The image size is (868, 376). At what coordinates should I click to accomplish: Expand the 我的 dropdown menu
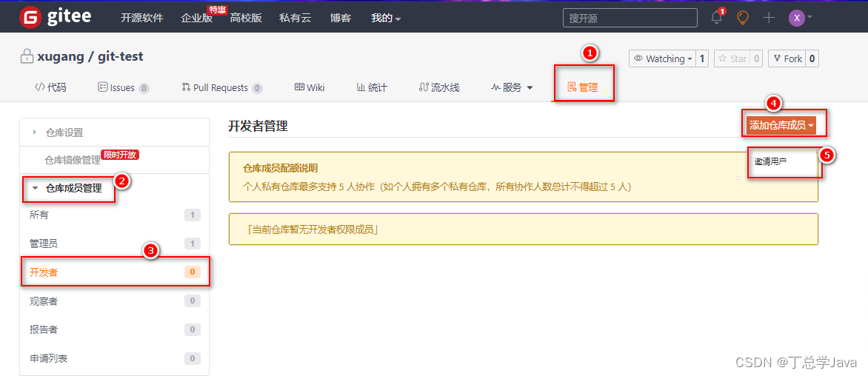pos(386,18)
